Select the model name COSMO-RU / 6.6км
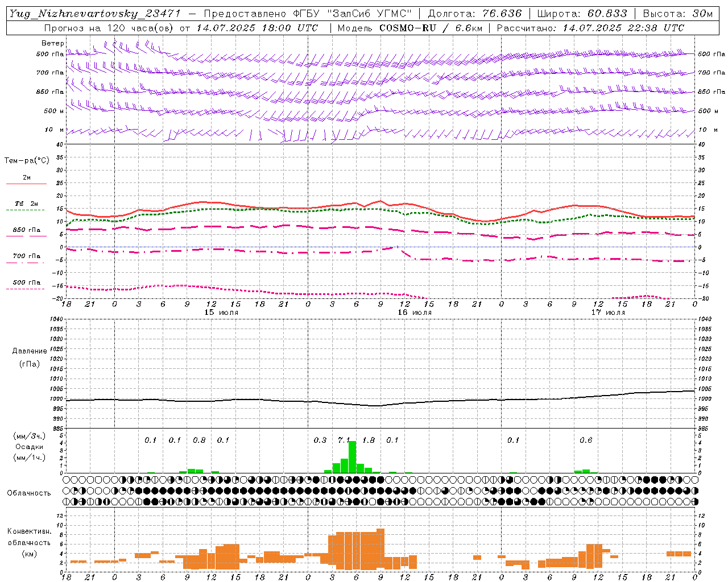Screen dimensions: 728x582 coord(431,28)
